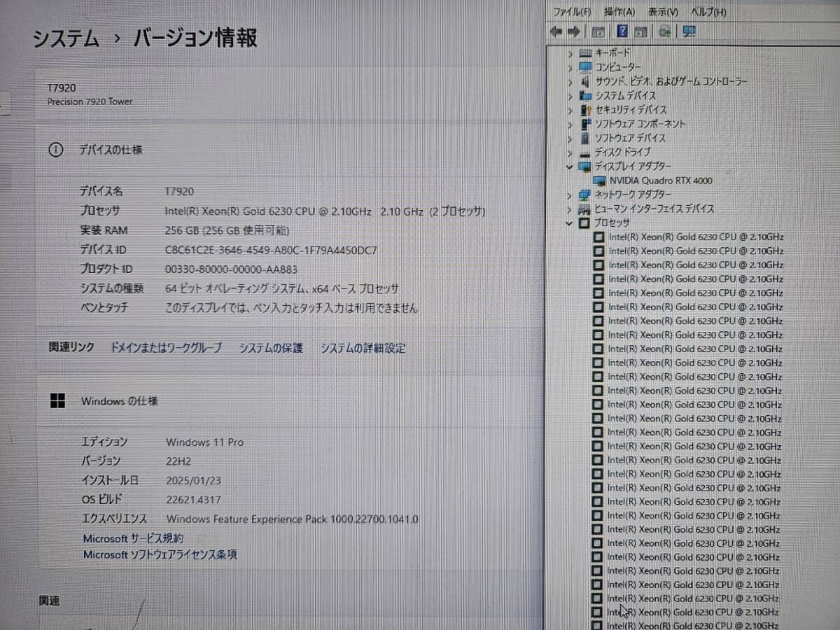Click the adapter icon beside NVIDIA Quadro RTX 4000

tap(599, 181)
